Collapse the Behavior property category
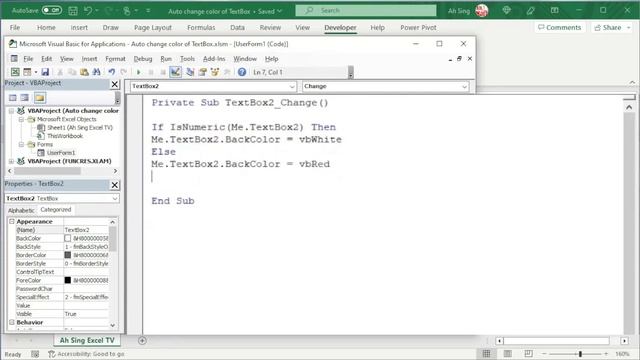Viewport: 640px width, 360px height. [x=12, y=322]
